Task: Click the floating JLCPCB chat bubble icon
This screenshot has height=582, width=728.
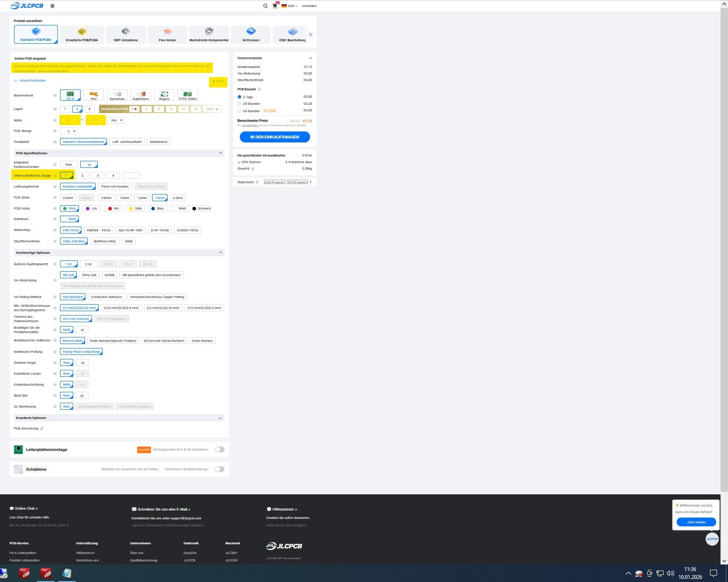Action: 712,539
